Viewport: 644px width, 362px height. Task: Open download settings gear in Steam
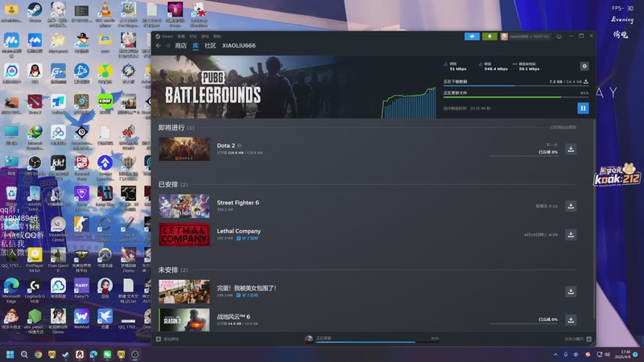point(584,66)
